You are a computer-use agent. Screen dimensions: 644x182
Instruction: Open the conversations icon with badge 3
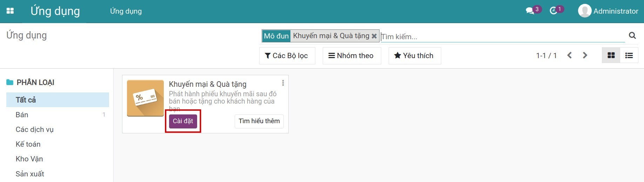point(533,10)
